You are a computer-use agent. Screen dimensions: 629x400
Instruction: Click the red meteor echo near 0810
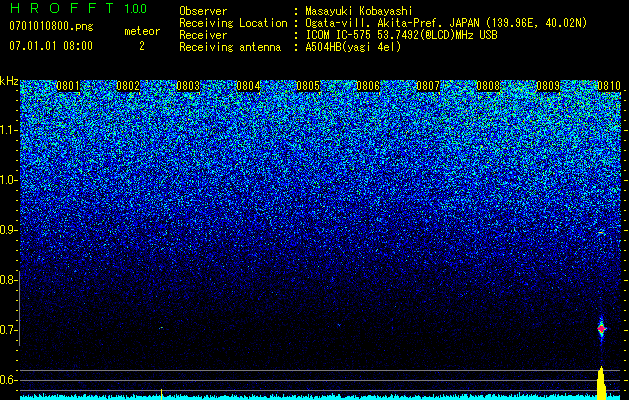point(601,329)
